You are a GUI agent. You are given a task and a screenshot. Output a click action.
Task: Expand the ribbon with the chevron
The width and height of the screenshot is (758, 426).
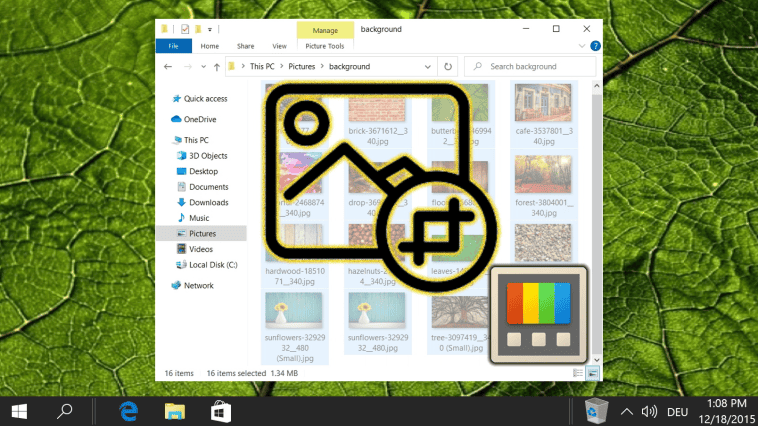[582, 46]
